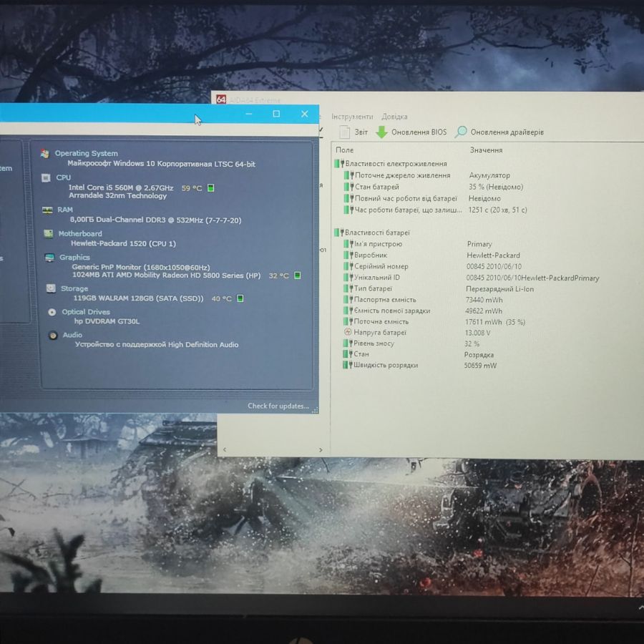Click the CPU chip icon in Speccy
This screenshot has height=644, width=644.
46,177
